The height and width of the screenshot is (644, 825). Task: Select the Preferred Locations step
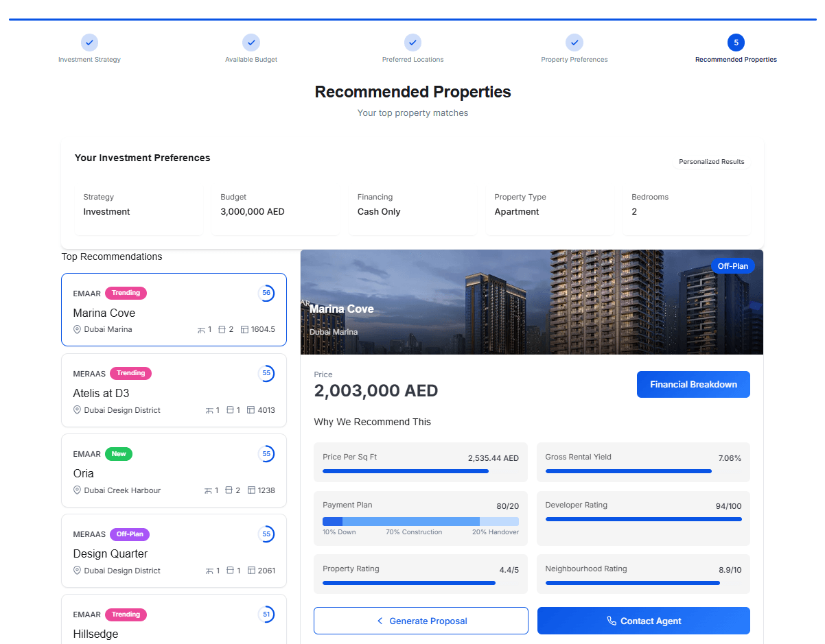coord(412,43)
